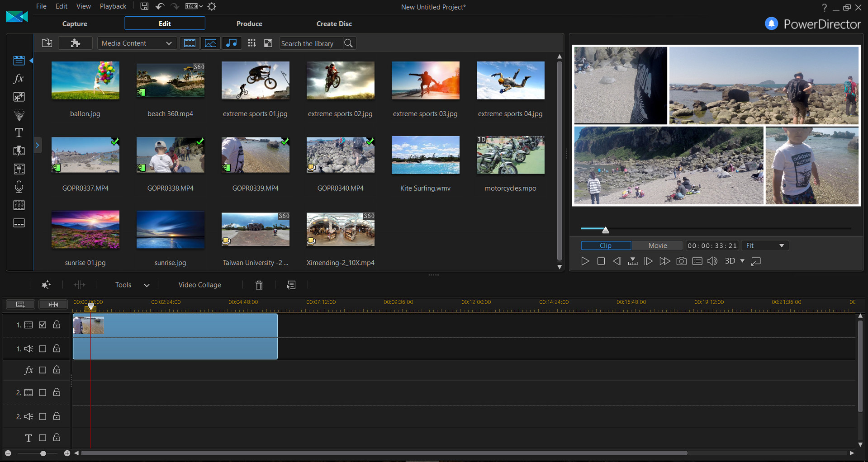Lock audio track 2 with the padlock toggle
The width and height of the screenshot is (868, 462).
coord(56,416)
